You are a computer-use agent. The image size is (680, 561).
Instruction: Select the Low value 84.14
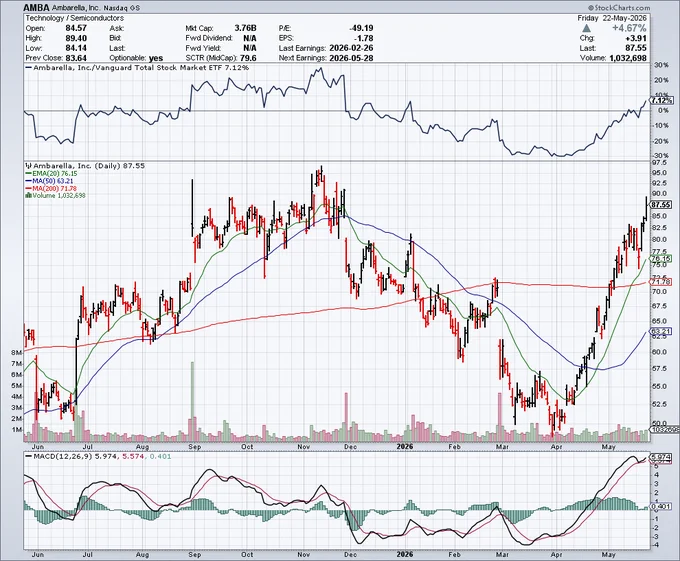point(76,48)
